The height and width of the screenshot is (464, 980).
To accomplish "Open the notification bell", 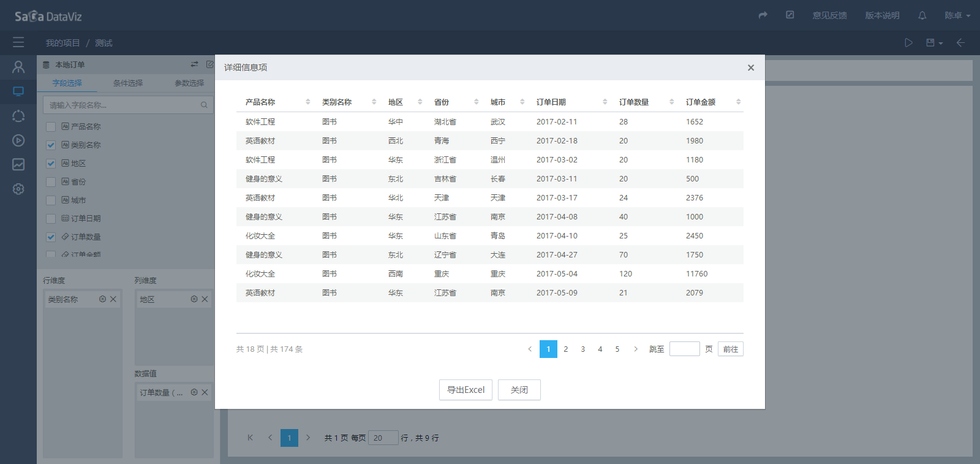I will (922, 15).
